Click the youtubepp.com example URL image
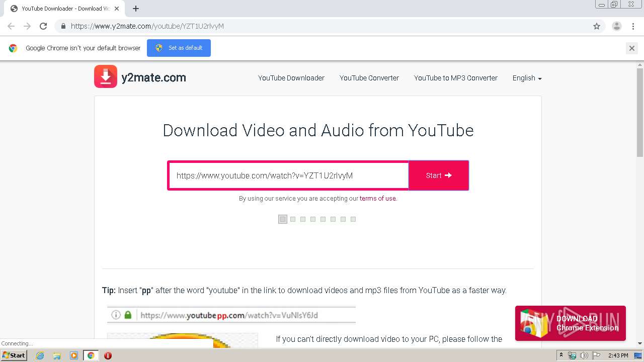This screenshot has height=362, width=644. click(x=231, y=315)
